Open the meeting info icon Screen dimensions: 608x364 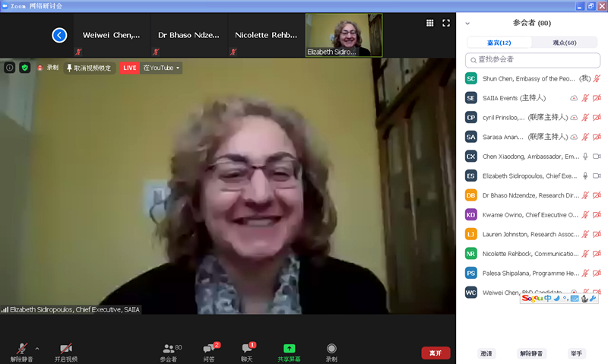click(x=10, y=68)
